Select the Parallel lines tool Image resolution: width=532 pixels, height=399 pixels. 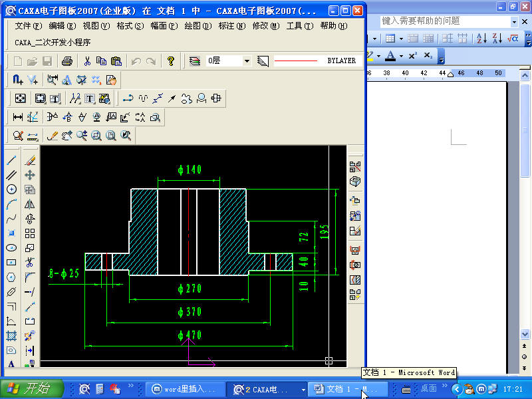[11, 175]
